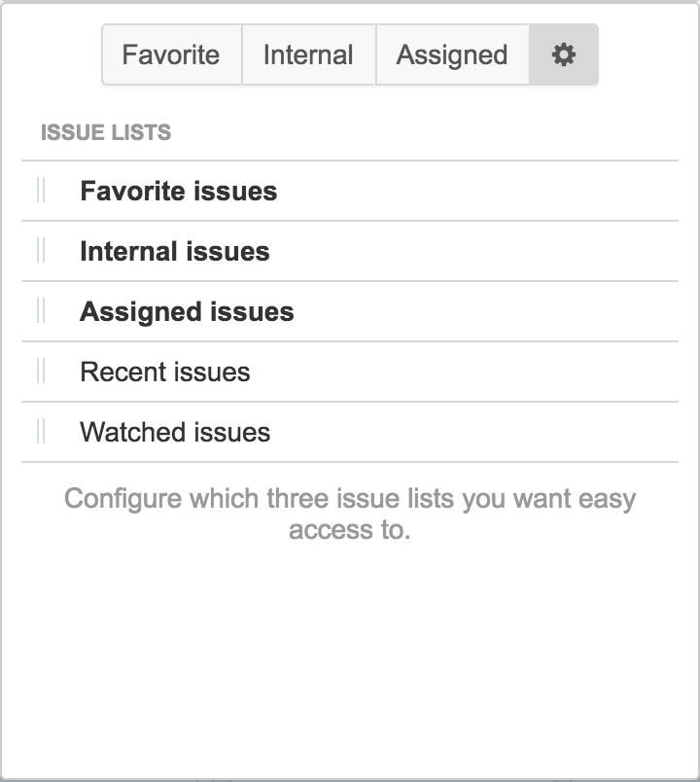The image size is (700, 782).
Task: Click the drag handle beside Recent issues
Action: (42, 372)
